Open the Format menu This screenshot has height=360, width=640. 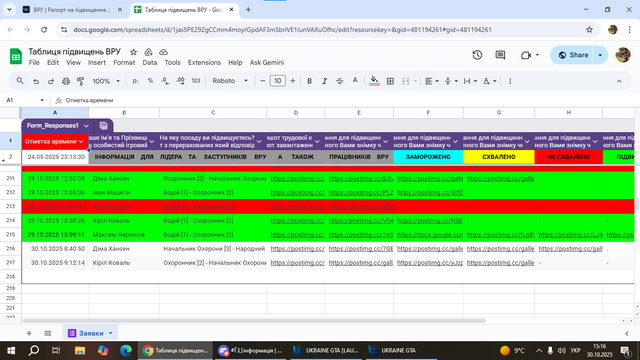tap(124, 62)
